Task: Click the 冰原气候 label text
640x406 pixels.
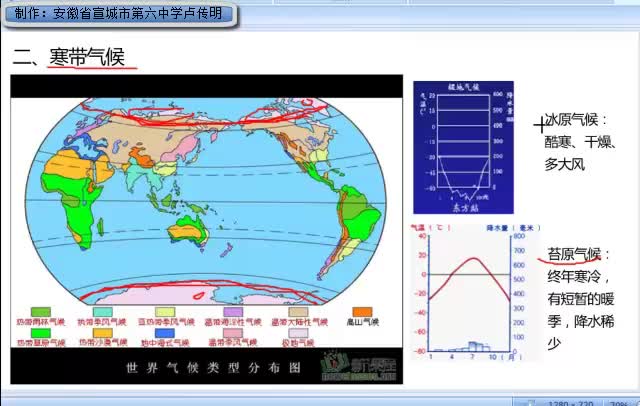Action: [571, 120]
